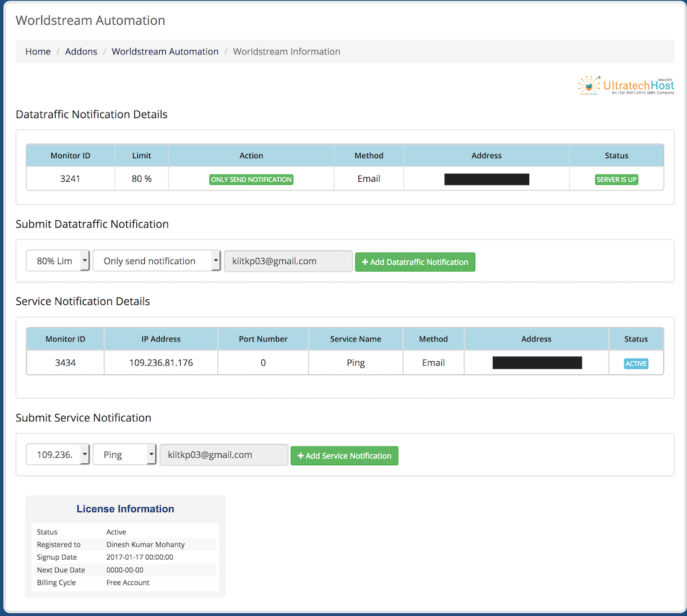Image resolution: width=687 pixels, height=616 pixels.
Task: Select Worldstream Information in the breadcrumb
Action: click(x=287, y=51)
